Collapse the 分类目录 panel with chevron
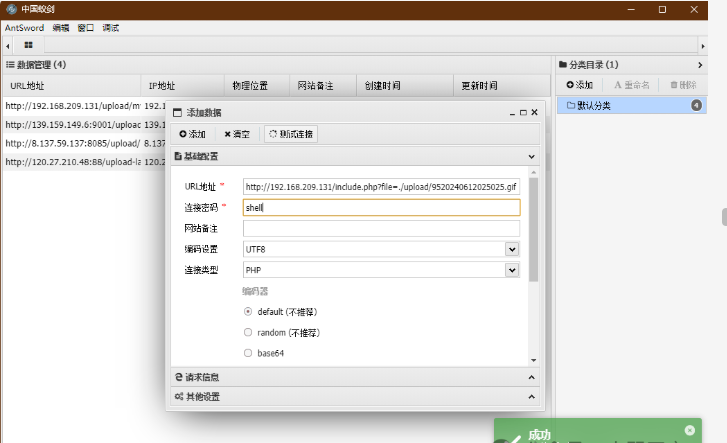727x443 pixels. (x=700, y=65)
